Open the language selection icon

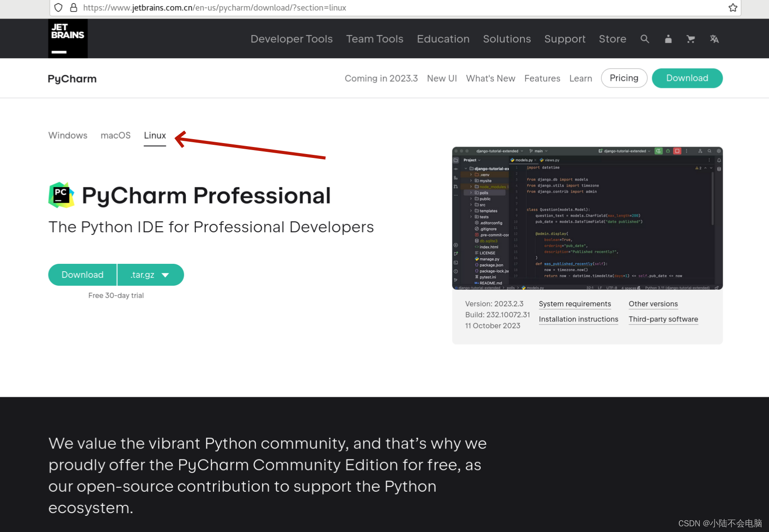click(x=714, y=39)
